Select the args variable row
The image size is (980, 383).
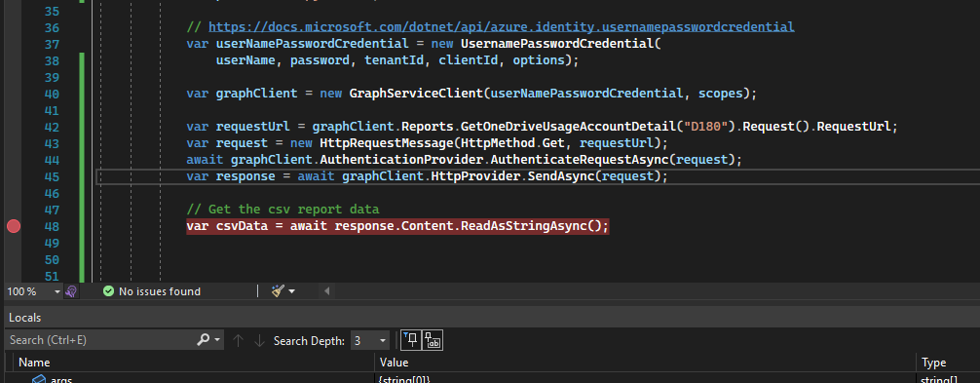pyautogui.click(x=490, y=378)
